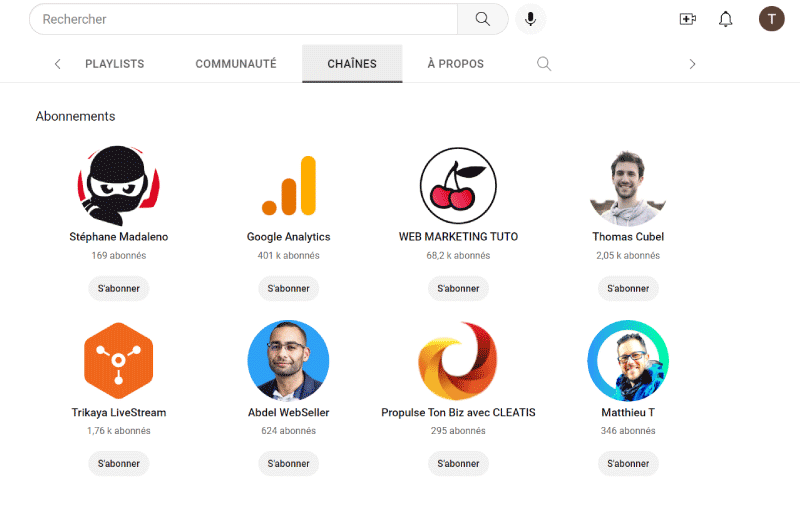Viewport: 800px width, 530px height.
Task: Switch to the COMMUNAUTÉ tab
Action: point(236,64)
